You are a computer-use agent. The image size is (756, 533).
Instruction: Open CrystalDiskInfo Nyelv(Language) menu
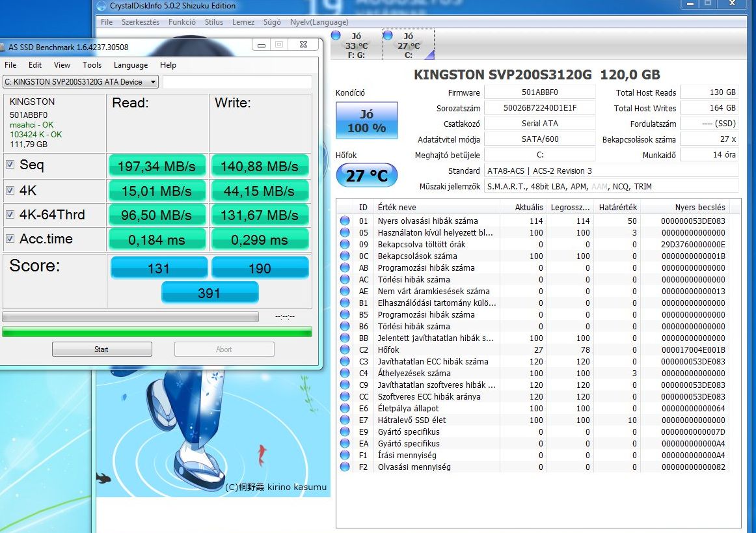(319, 22)
